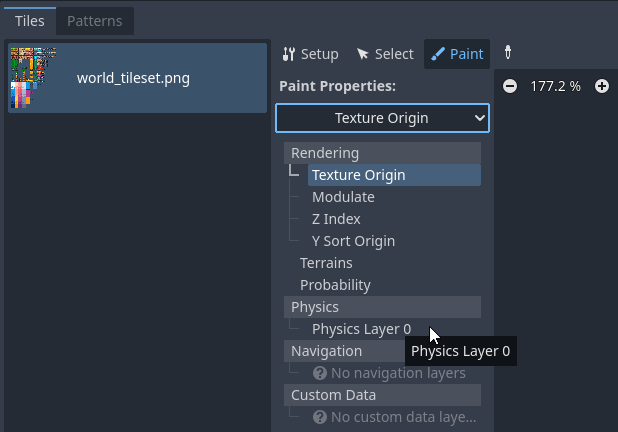Zoom out with the minus icon
The width and height of the screenshot is (618, 432).
[510, 86]
